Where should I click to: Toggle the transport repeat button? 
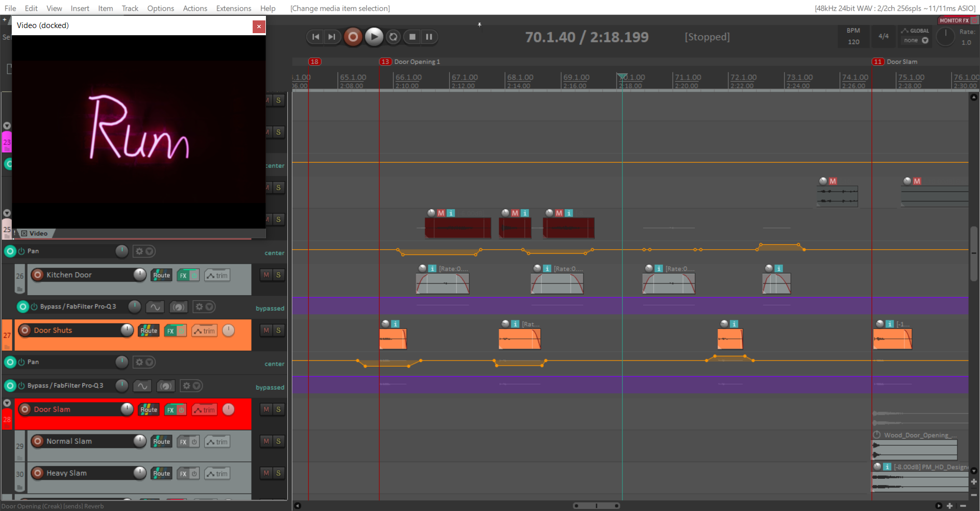393,37
